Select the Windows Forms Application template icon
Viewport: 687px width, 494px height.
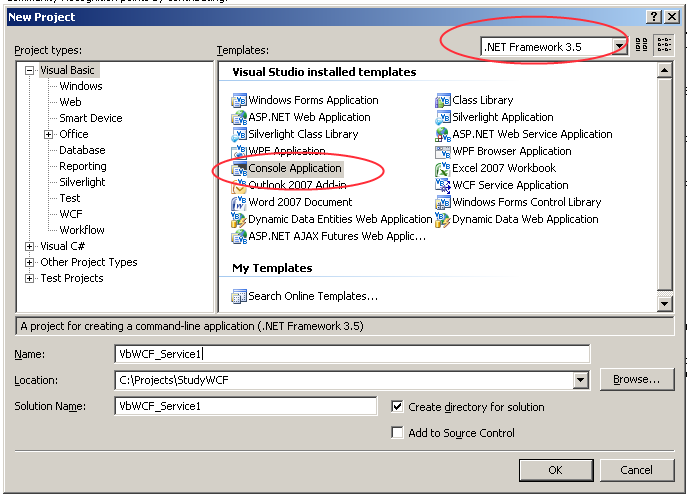pos(239,100)
